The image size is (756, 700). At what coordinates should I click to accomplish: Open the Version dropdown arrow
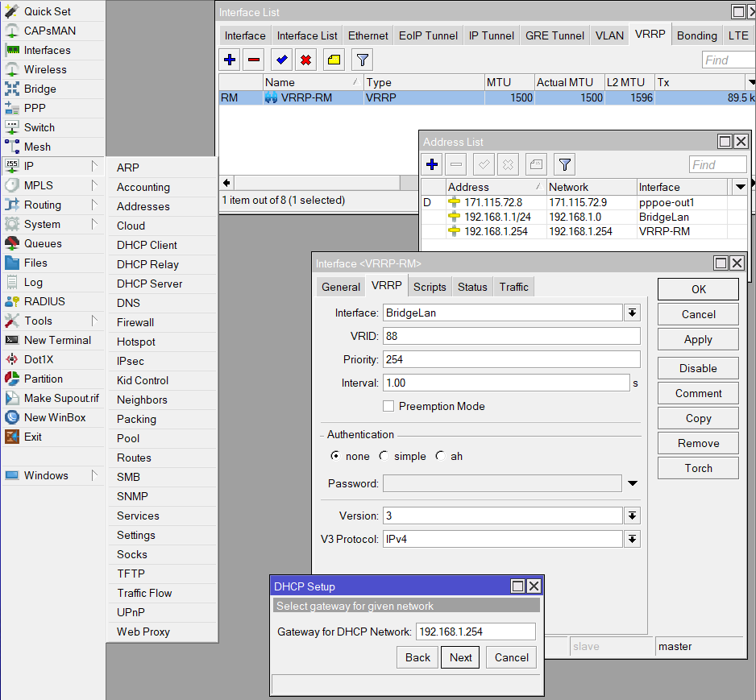(632, 516)
